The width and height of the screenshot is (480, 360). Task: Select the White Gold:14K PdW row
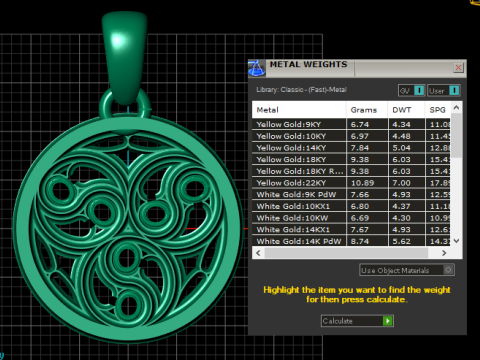click(x=351, y=241)
